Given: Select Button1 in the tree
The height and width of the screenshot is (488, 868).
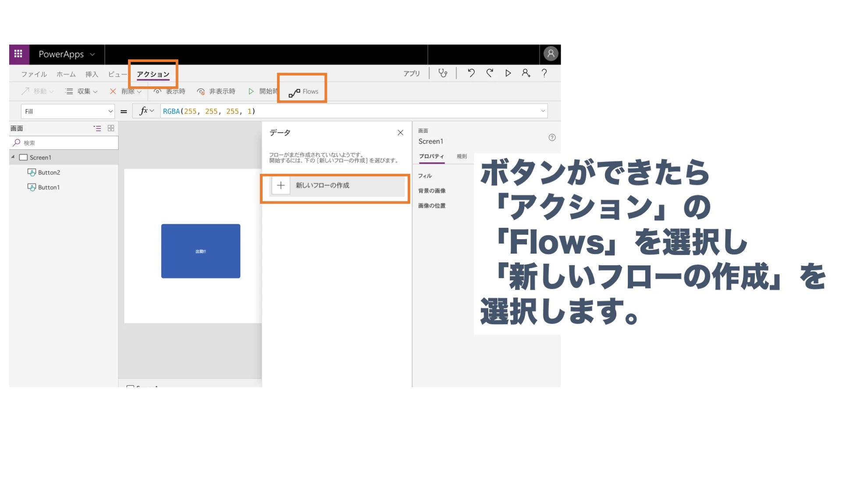Looking at the screenshot, I should click(x=49, y=187).
